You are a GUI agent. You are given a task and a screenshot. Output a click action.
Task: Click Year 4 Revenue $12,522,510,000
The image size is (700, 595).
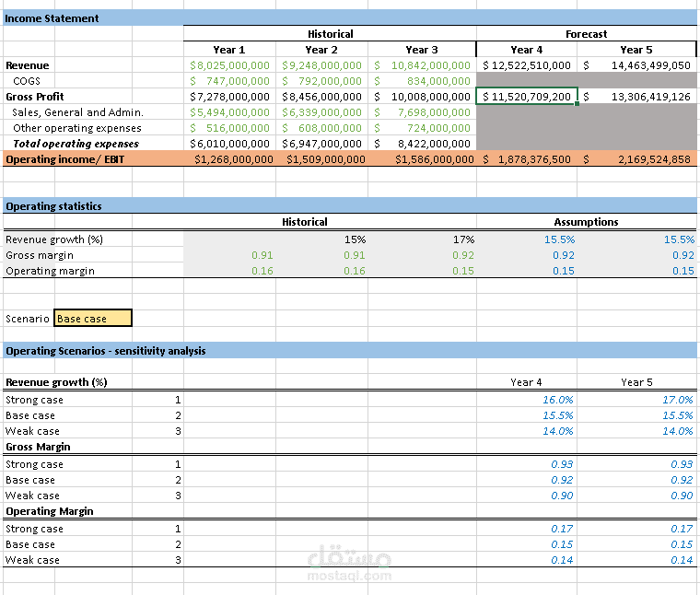click(527, 65)
